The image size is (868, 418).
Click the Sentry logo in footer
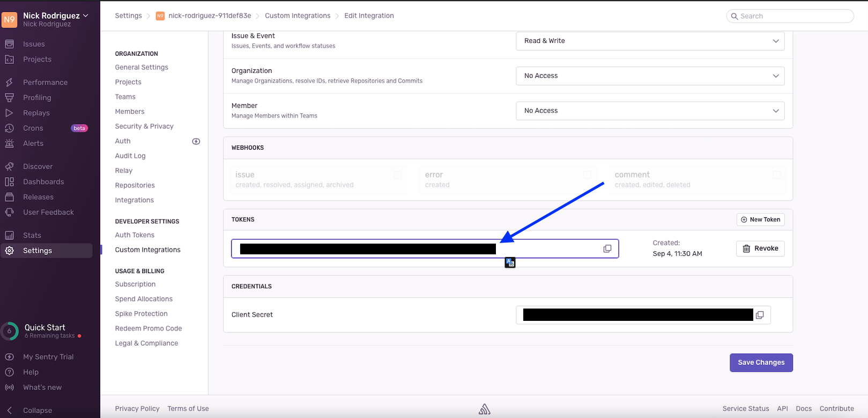[485, 409]
